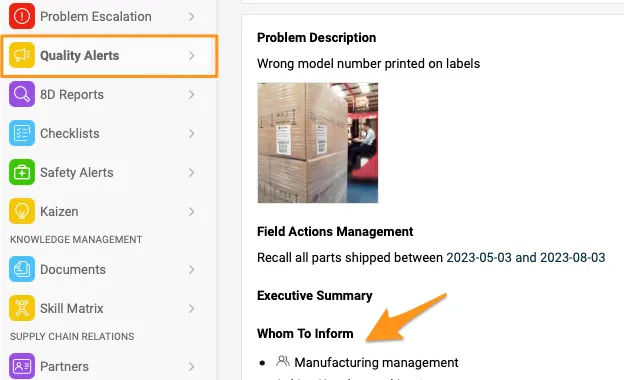The height and width of the screenshot is (380, 624).
Task: Go to 8D Reports section
Action: (x=109, y=94)
